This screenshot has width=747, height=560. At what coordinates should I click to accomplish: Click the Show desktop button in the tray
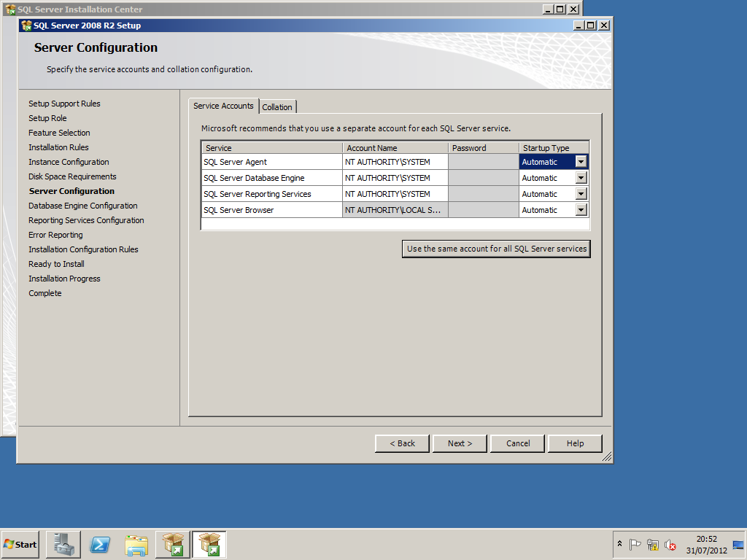tap(738, 544)
